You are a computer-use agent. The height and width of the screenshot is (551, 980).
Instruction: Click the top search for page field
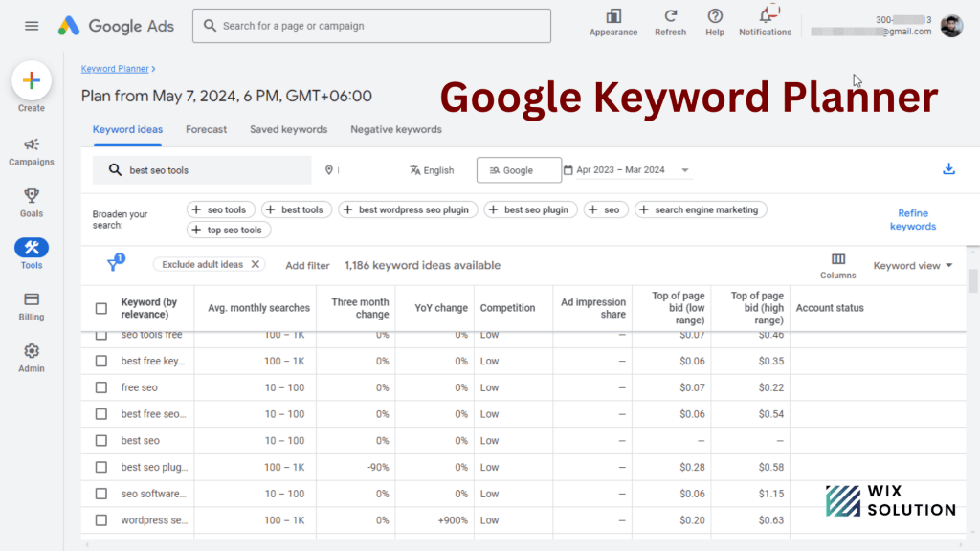point(372,26)
